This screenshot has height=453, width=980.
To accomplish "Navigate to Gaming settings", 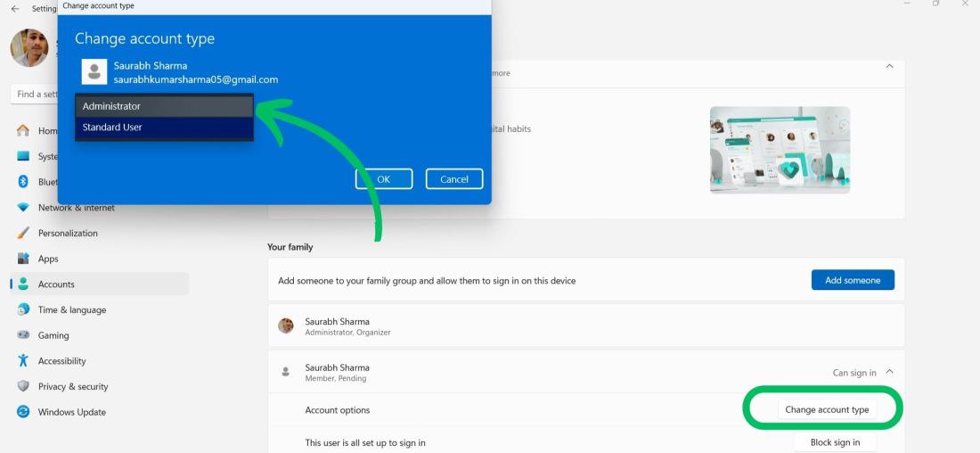I will pyautogui.click(x=53, y=335).
